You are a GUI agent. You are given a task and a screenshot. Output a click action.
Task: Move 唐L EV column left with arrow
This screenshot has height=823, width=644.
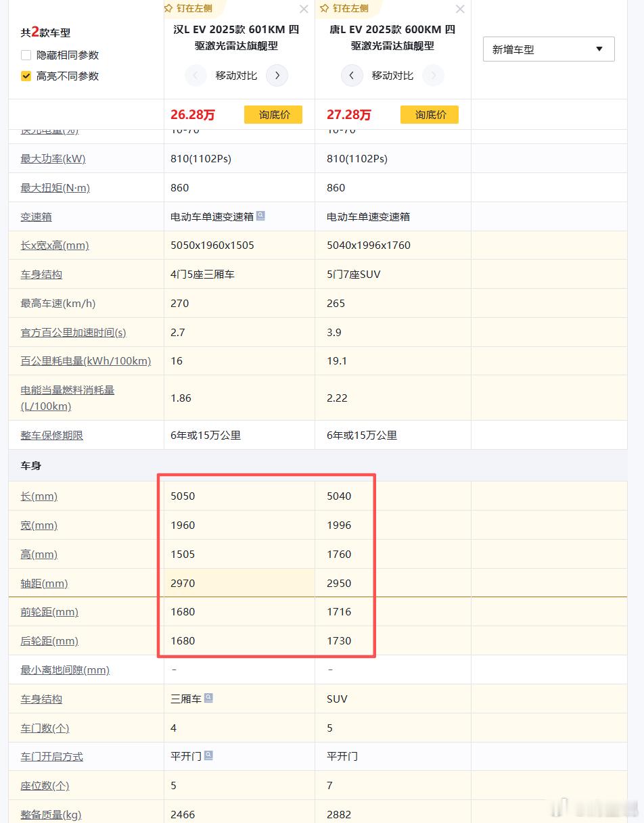pos(352,75)
